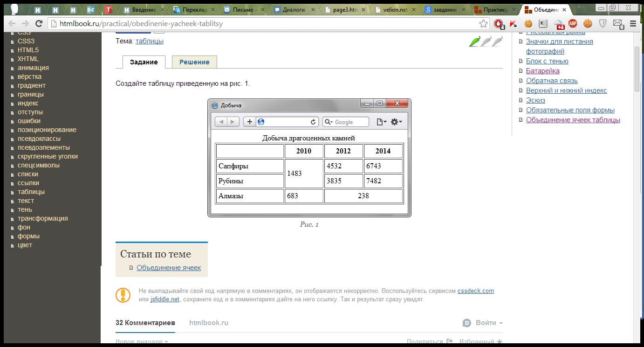Open the Значки для листания фотографий link
Image resolution: width=644 pixels, height=347 pixels.
click(x=560, y=46)
